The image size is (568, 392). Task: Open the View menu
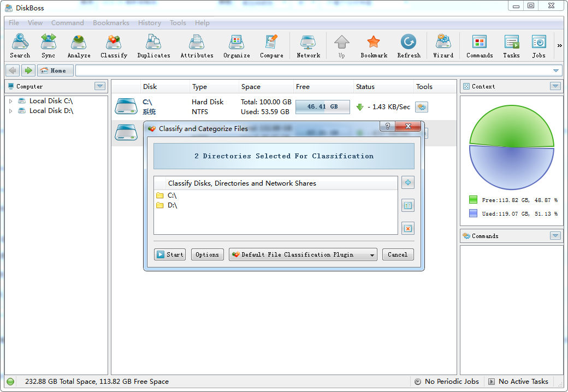point(35,23)
